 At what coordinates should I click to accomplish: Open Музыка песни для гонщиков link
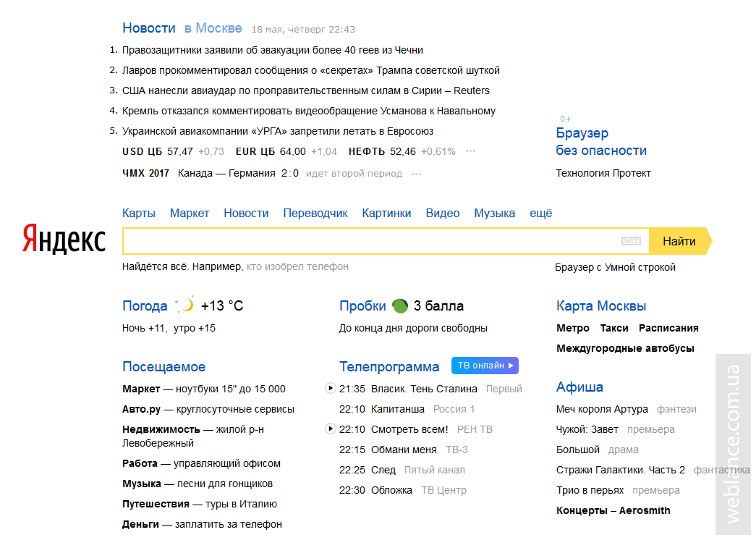click(198, 484)
